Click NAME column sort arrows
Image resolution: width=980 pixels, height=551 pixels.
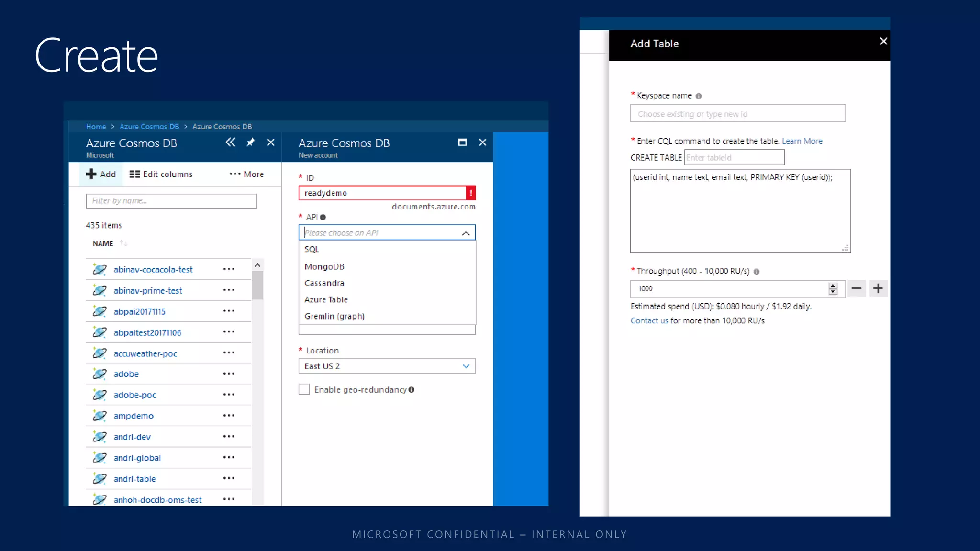pos(124,243)
